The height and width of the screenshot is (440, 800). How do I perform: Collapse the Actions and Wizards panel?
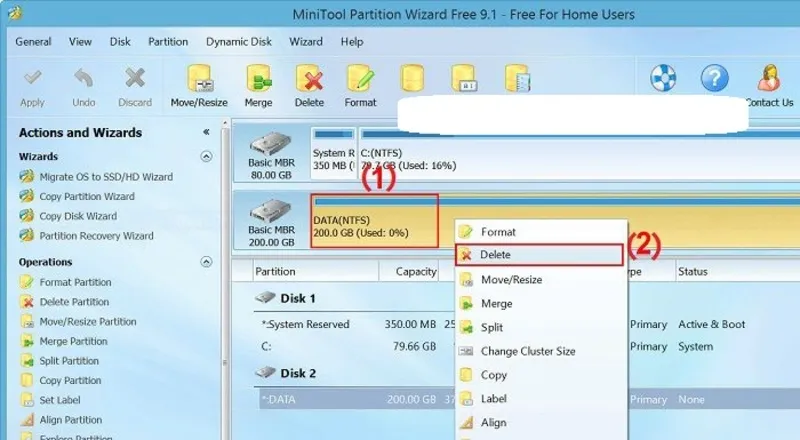[x=206, y=132]
